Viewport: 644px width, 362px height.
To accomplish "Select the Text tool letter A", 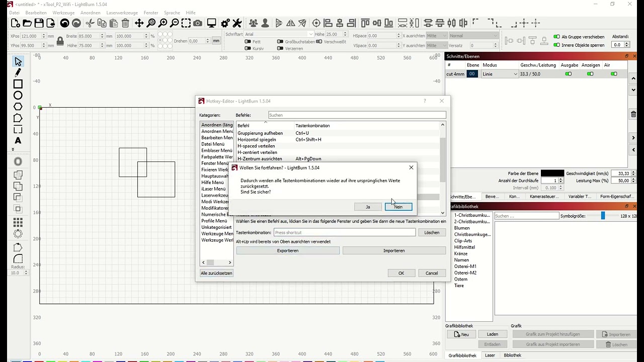I will [18, 141].
